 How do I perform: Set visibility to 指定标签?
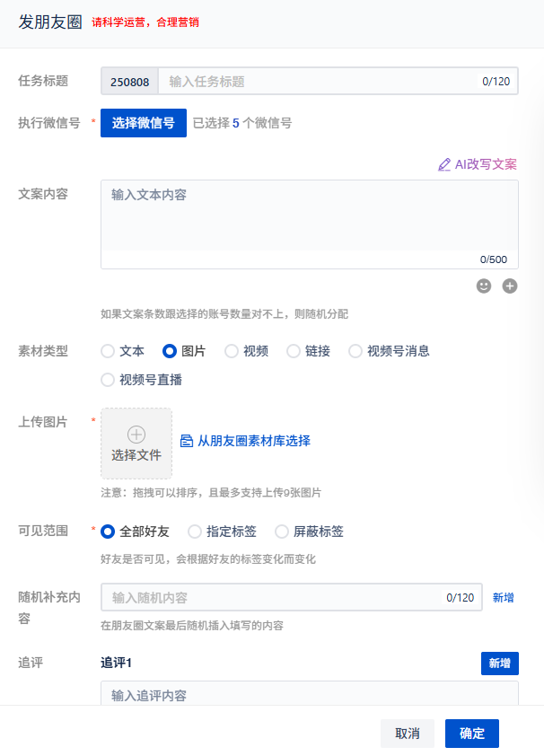195,532
